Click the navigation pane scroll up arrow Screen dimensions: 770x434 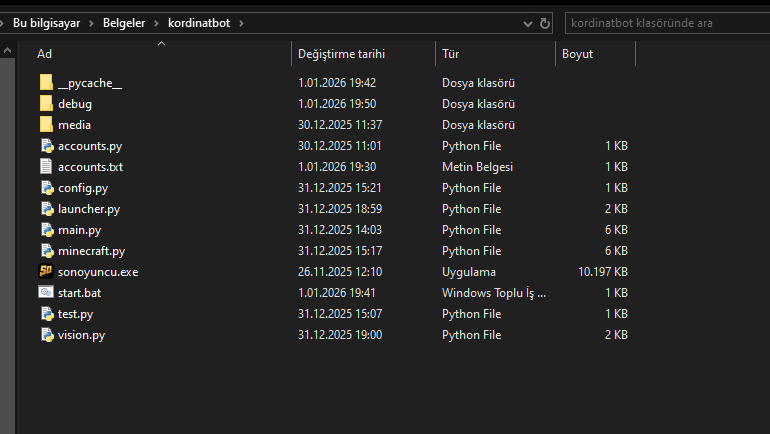pyautogui.click(x=7, y=50)
